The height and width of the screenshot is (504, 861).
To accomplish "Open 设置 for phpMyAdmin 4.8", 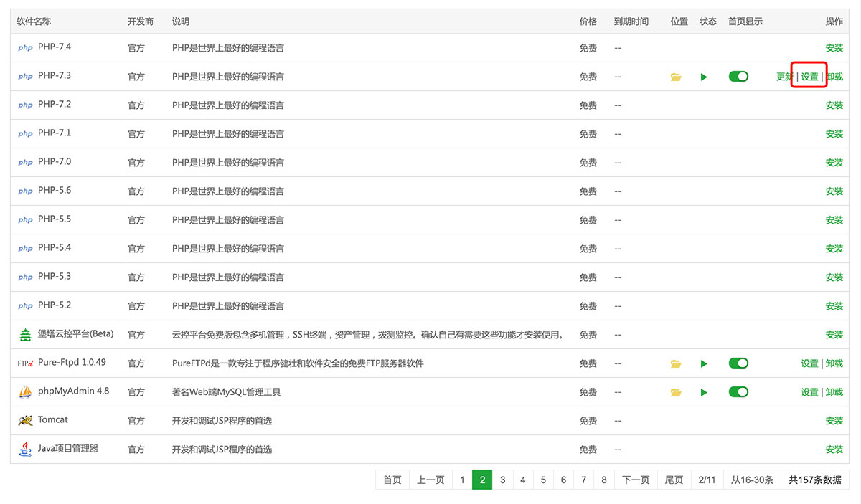I will coord(810,392).
